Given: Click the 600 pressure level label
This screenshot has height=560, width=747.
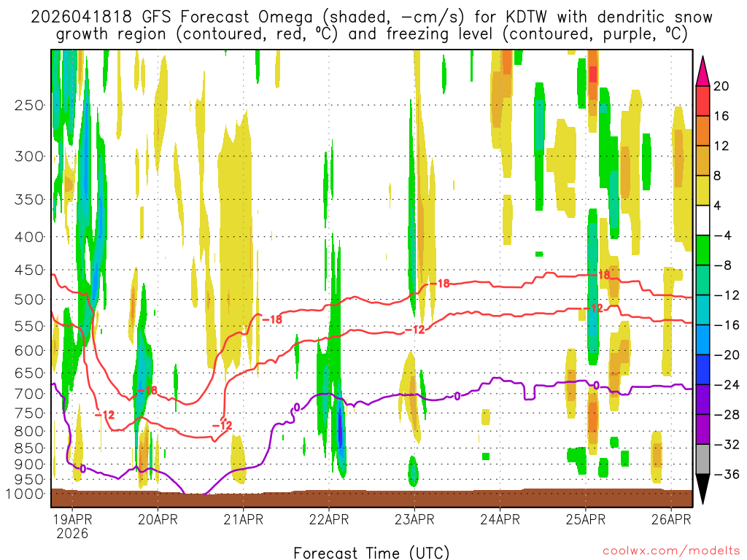Looking at the screenshot, I should point(29,351).
